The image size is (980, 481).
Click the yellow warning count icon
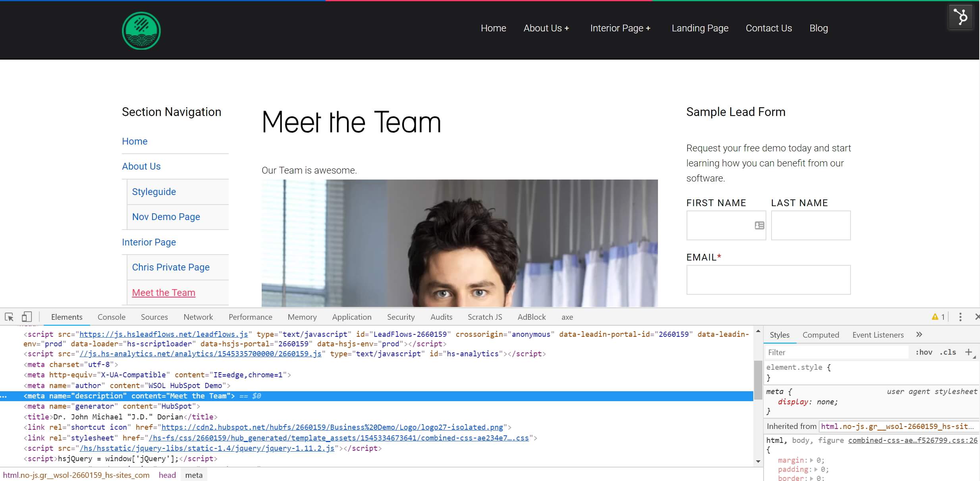[x=938, y=317]
